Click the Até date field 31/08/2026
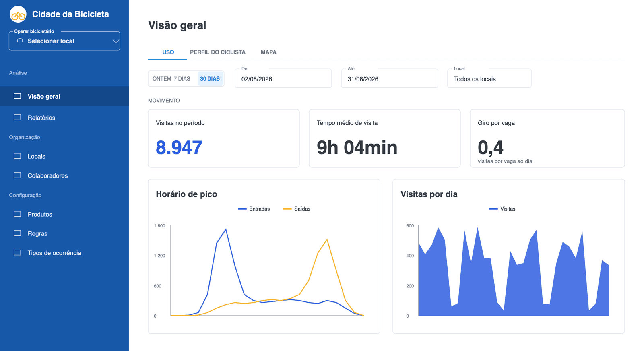Image resolution: width=644 pixels, height=351 pixels. (x=390, y=78)
